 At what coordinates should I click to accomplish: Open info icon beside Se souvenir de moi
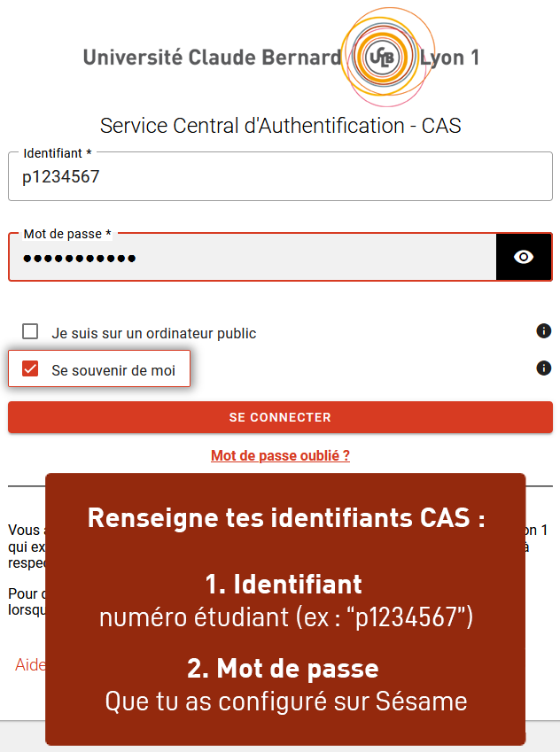(544, 368)
